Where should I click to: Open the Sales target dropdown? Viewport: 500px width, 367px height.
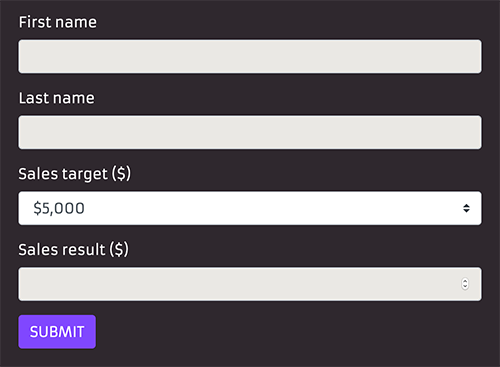click(x=250, y=208)
